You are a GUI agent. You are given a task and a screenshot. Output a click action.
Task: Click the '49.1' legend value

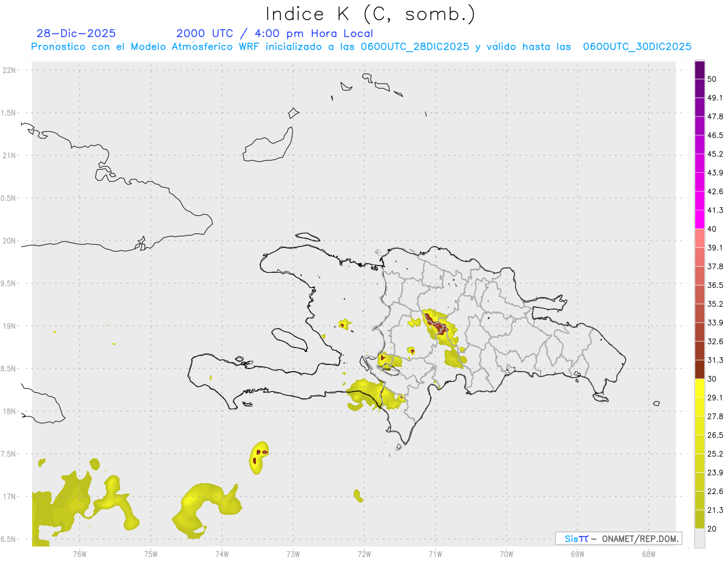[715, 98]
